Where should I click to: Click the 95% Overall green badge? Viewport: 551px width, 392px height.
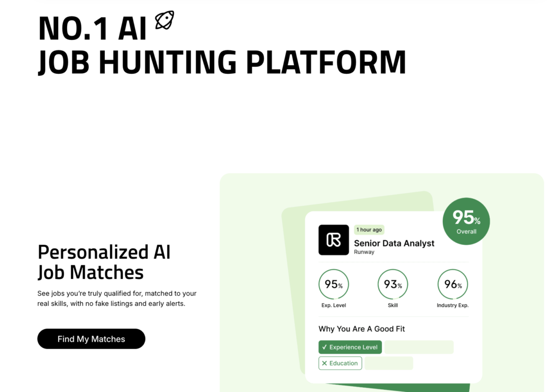click(x=466, y=221)
